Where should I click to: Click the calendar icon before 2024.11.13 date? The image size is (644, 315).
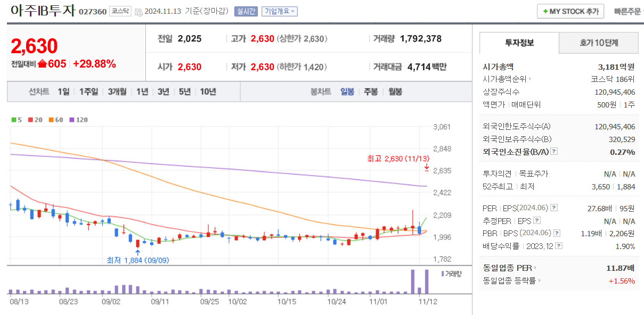point(138,12)
